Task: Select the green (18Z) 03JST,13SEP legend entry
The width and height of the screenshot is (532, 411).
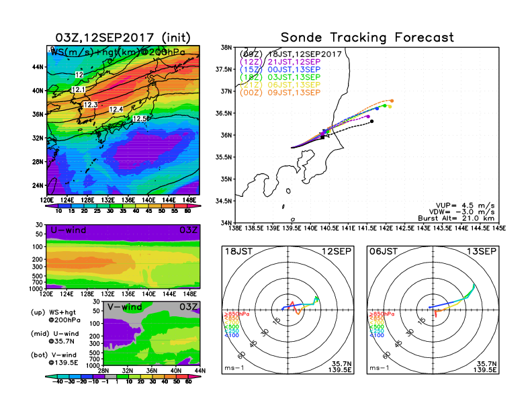Action: (x=280, y=77)
